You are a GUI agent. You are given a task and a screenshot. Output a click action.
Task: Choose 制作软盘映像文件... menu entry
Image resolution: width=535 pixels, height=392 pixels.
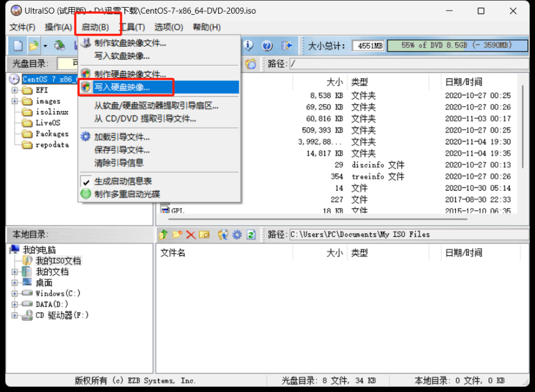tap(159, 43)
